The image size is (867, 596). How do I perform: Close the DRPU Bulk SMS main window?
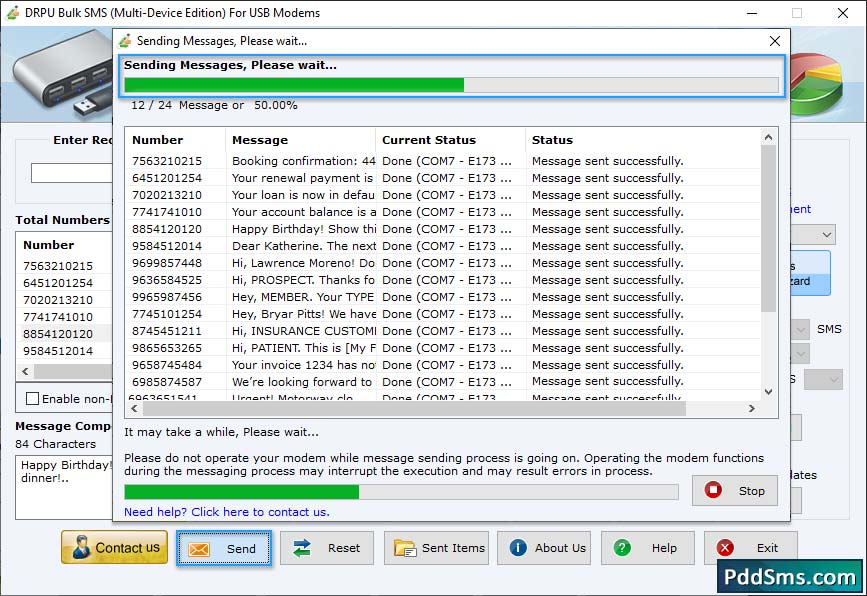pyautogui.click(x=843, y=13)
